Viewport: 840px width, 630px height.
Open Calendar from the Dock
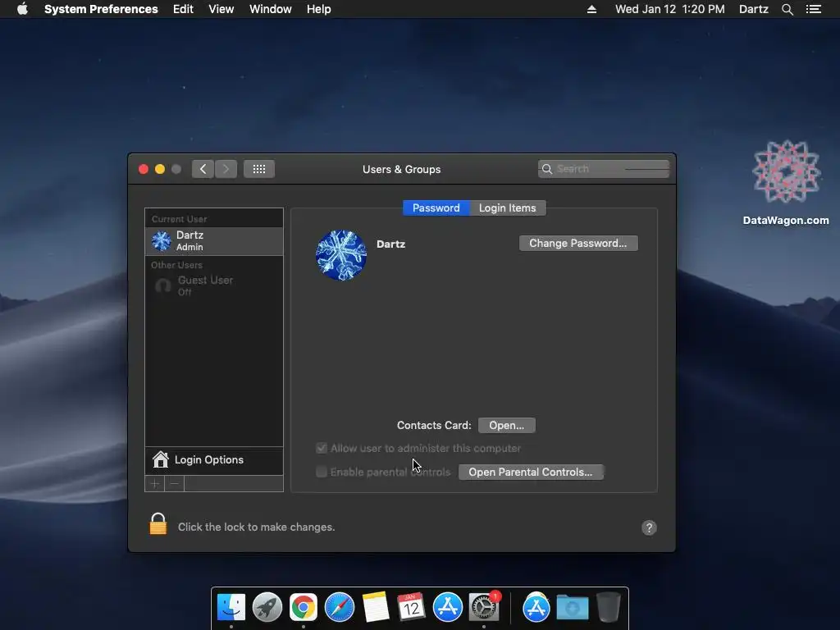pyautogui.click(x=412, y=607)
